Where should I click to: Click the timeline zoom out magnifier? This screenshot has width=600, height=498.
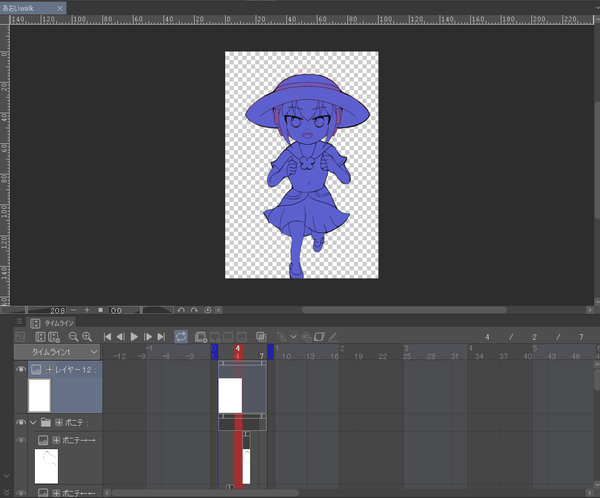point(74,337)
